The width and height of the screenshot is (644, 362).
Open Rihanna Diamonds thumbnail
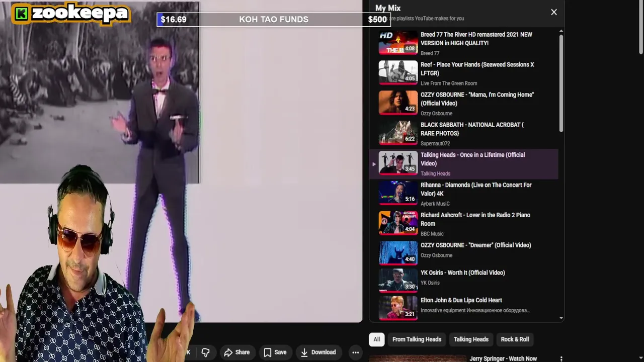pos(398,193)
